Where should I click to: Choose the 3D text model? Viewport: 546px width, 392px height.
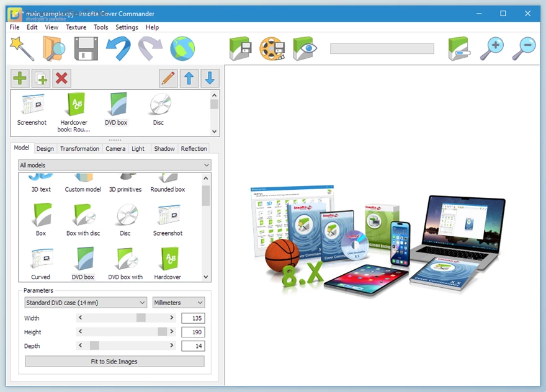41,184
